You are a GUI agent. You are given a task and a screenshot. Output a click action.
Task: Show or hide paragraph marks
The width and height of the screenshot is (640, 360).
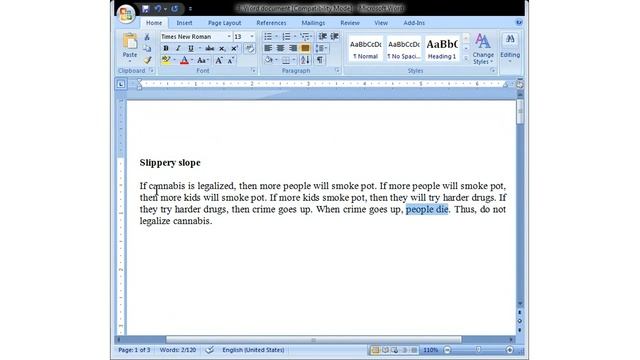(320, 60)
